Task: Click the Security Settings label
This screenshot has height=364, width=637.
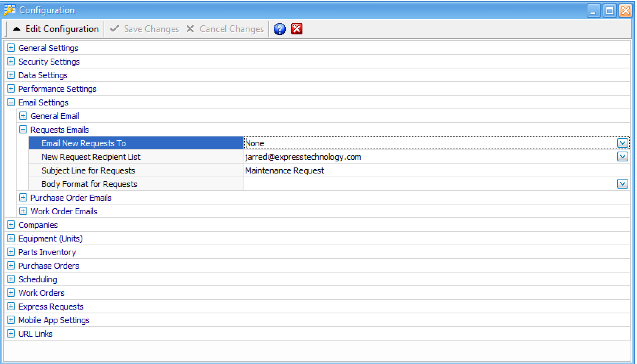Action: (x=49, y=62)
